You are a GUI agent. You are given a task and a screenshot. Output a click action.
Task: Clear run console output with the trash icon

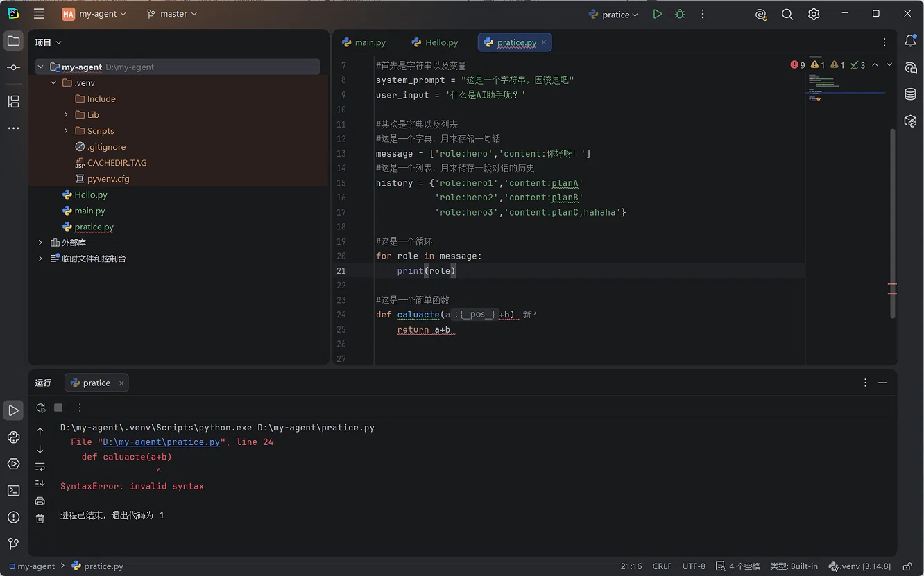(x=40, y=518)
